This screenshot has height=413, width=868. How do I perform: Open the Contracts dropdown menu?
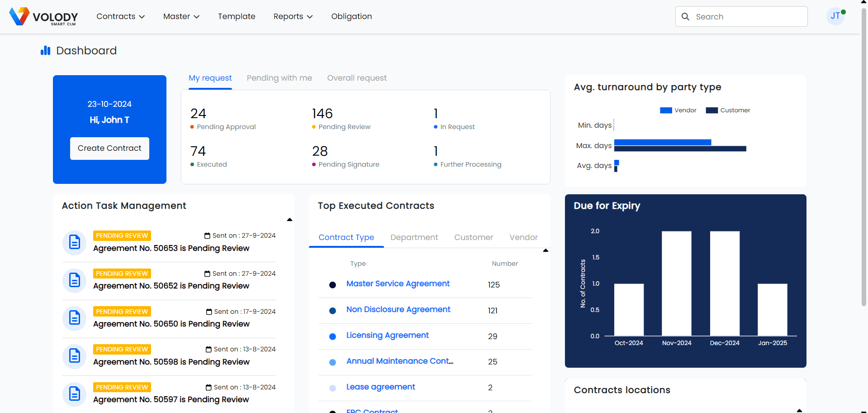(120, 16)
